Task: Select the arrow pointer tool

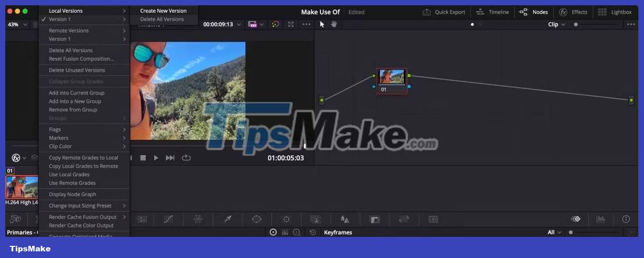Action: 323,24
